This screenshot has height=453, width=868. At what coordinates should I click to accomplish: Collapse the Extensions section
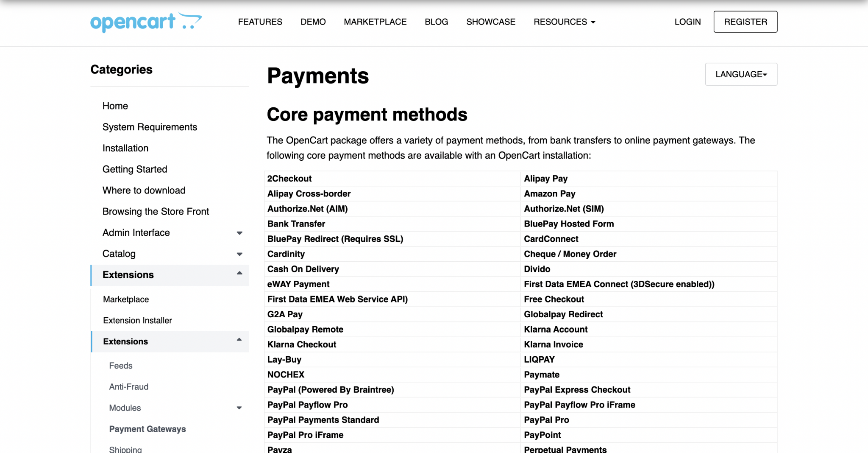pyautogui.click(x=239, y=275)
